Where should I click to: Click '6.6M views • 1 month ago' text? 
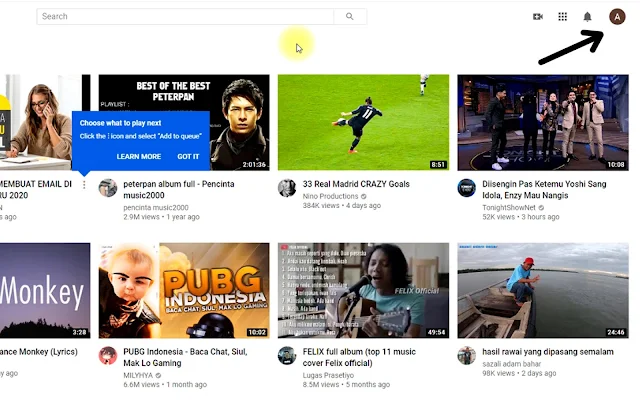[x=165, y=384]
